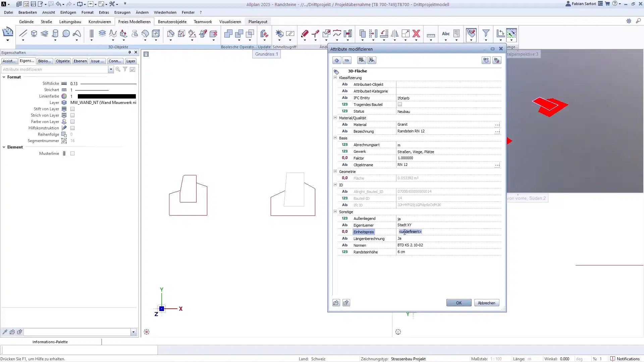Remove an attribute with the minus icon

click(x=347, y=60)
